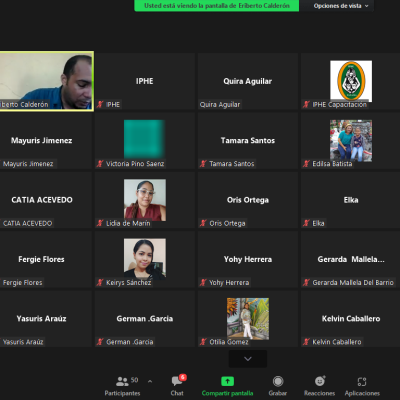This screenshot has width=400, height=400.
Task: Click muted mic icon of Otilia Gomez
Action: coord(203,342)
